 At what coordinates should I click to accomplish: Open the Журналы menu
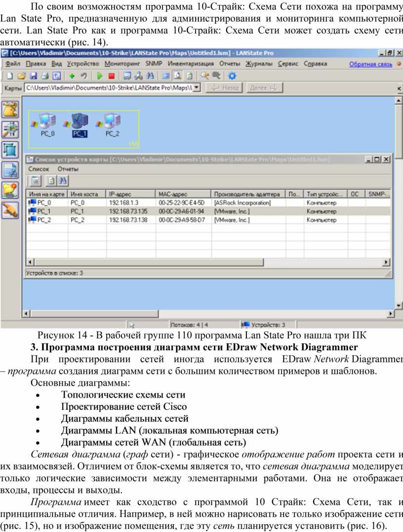pyautogui.click(x=259, y=64)
